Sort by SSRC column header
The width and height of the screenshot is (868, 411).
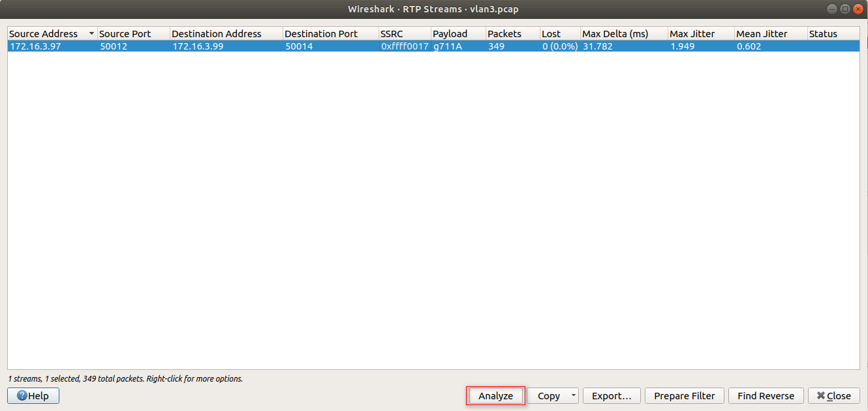pyautogui.click(x=405, y=34)
